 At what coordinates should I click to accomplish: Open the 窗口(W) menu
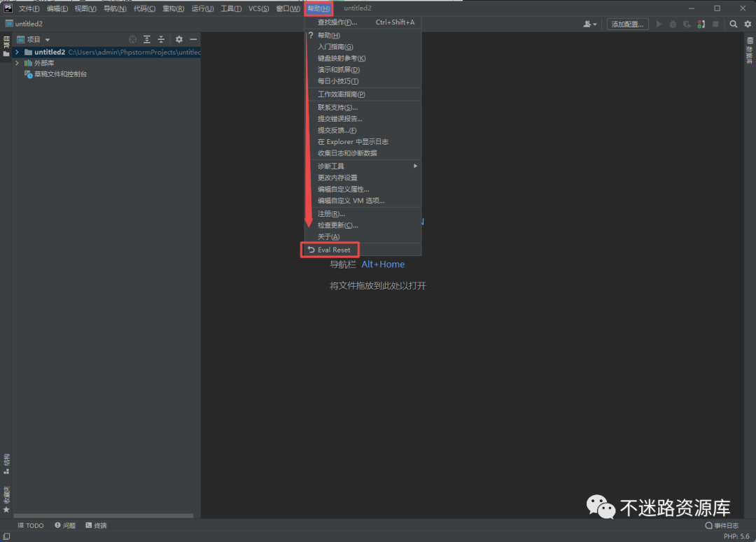click(x=288, y=8)
